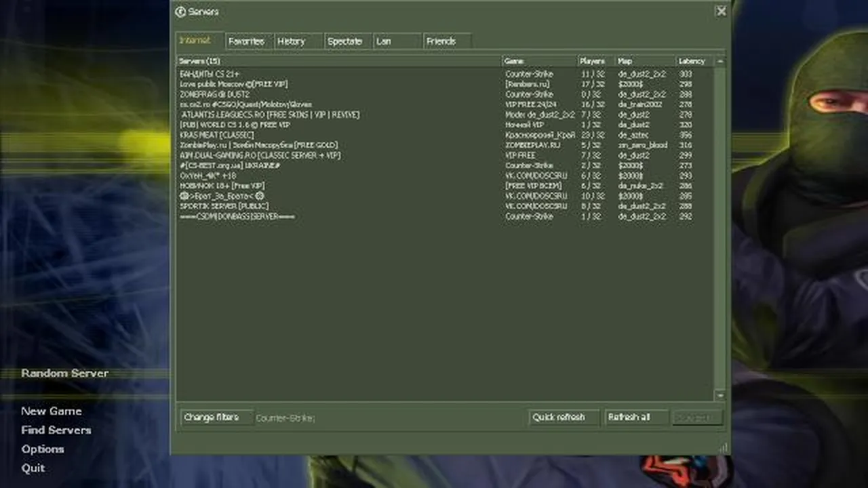Sort servers by Latency column header
Image resolution: width=868 pixels, height=488 pixels.
[694, 61]
